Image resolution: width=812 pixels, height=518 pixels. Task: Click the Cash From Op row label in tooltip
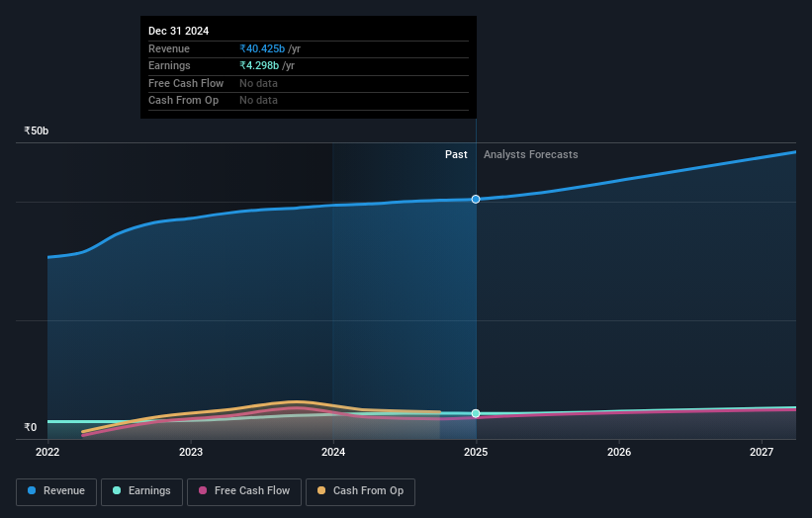pyautogui.click(x=183, y=101)
